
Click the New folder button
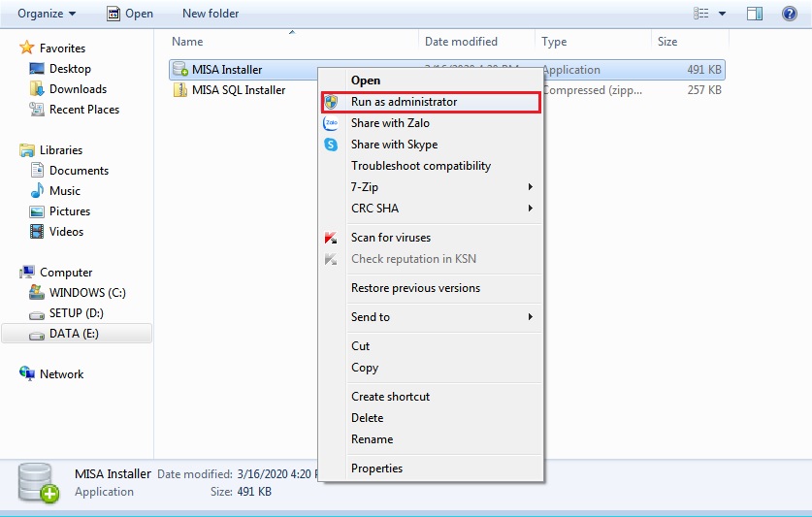(211, 14)
